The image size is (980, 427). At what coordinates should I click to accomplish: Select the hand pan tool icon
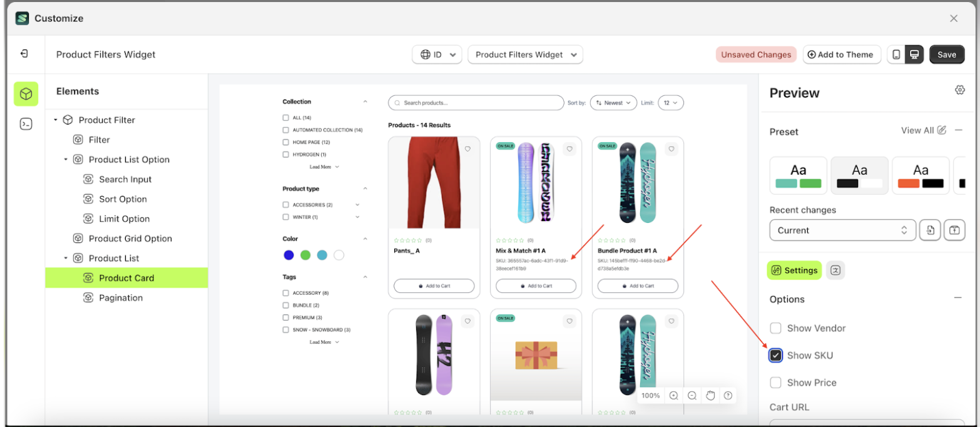(710, 395)
